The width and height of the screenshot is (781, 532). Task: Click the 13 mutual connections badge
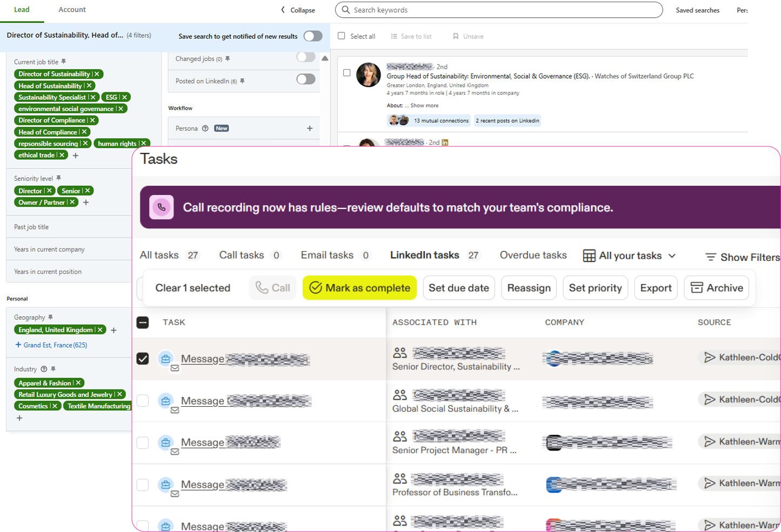(429, 120)
